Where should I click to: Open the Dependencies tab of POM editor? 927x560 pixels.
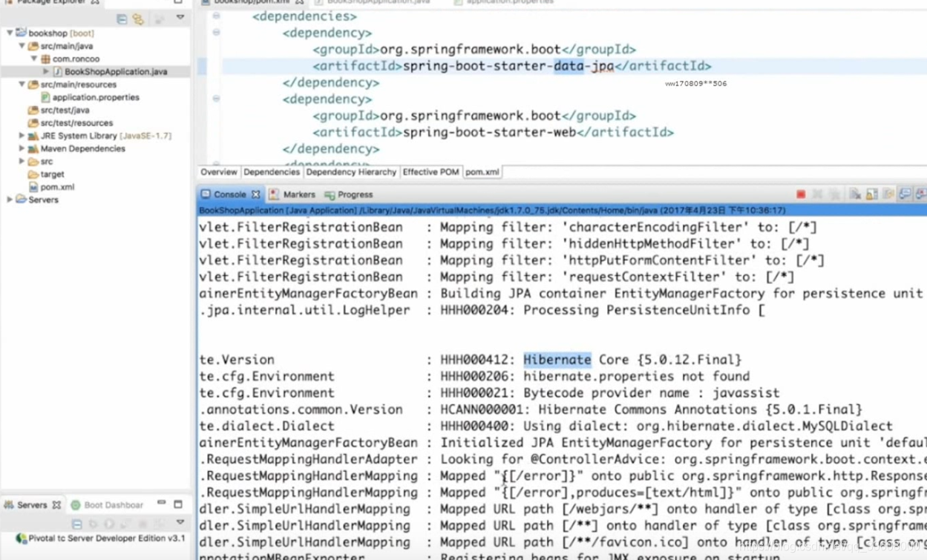click(272, 172)
